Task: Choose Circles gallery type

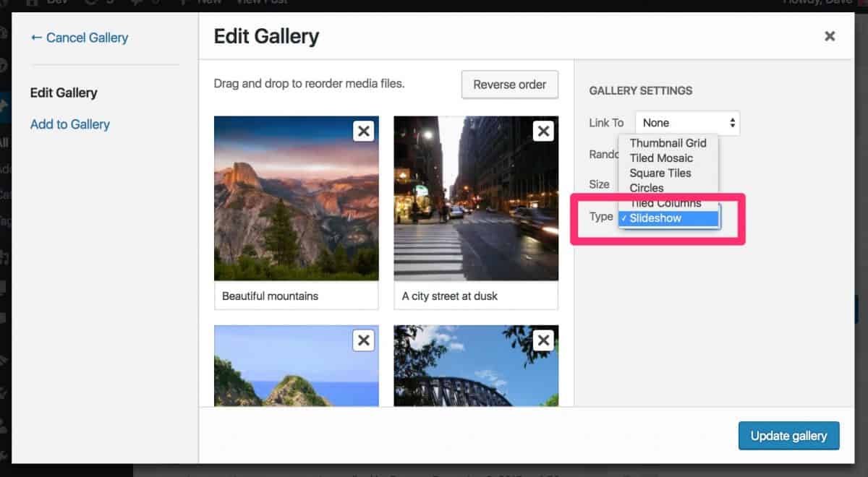Action: coord(668,188)
